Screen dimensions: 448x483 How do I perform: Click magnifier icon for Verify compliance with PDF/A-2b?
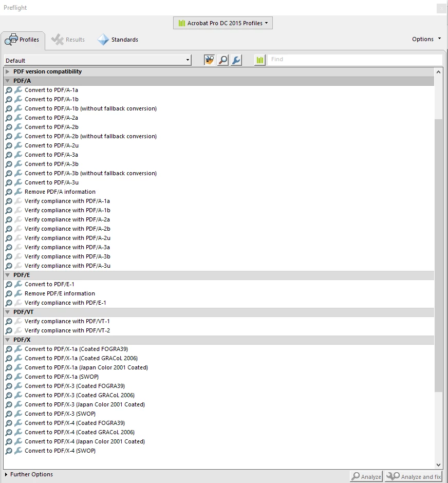coord(9,229)
